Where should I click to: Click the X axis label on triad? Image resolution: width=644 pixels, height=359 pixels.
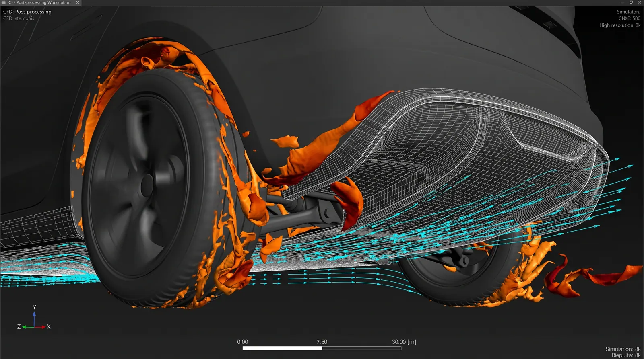coord(49,327)
